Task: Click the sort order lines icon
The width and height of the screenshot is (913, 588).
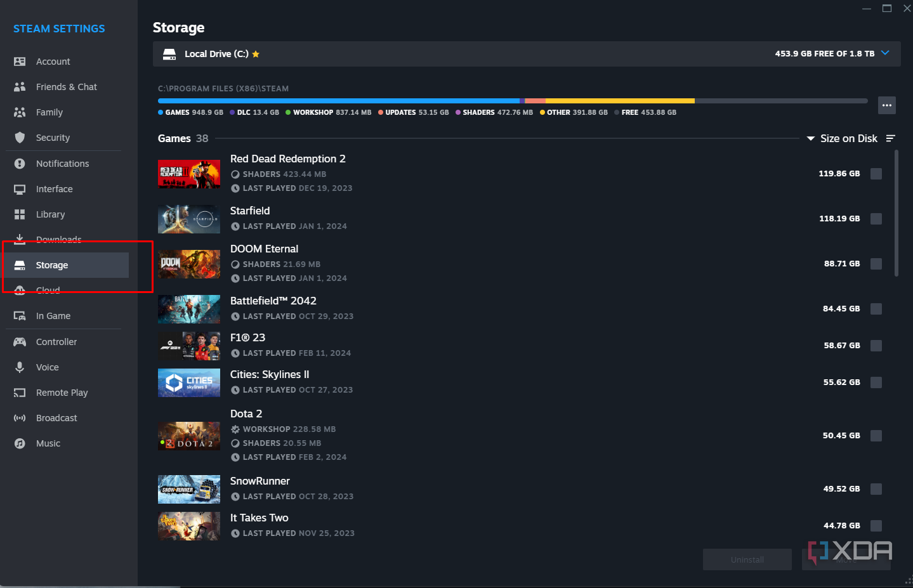Action: (x=891, y=138)
